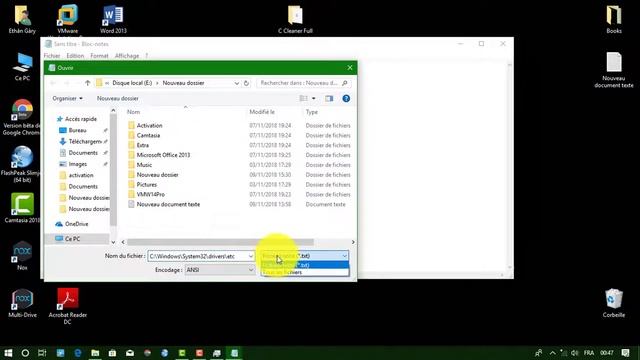Open the action center notifications icon

[625, 353]
